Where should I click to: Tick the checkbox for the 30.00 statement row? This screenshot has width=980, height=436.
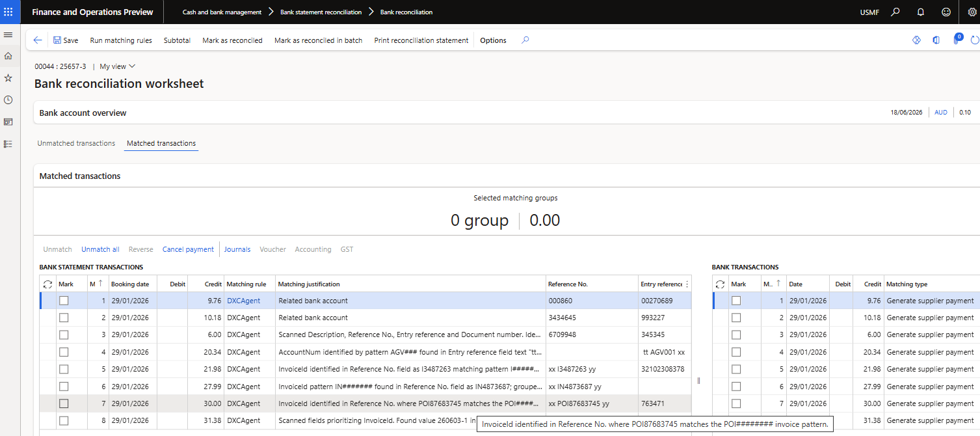click(64, 403)
